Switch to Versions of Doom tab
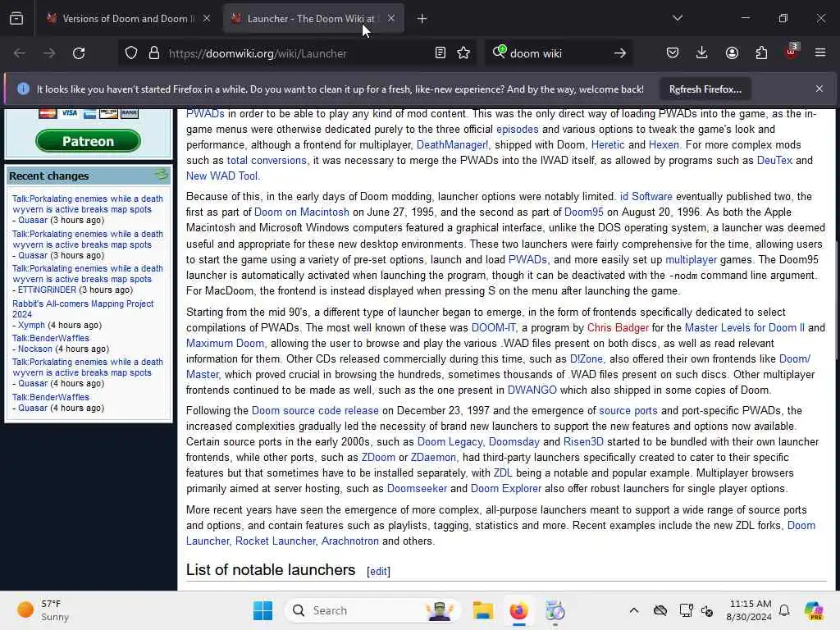Image resolution: width=840 pixels, height=630 pixels. (127, 19)
